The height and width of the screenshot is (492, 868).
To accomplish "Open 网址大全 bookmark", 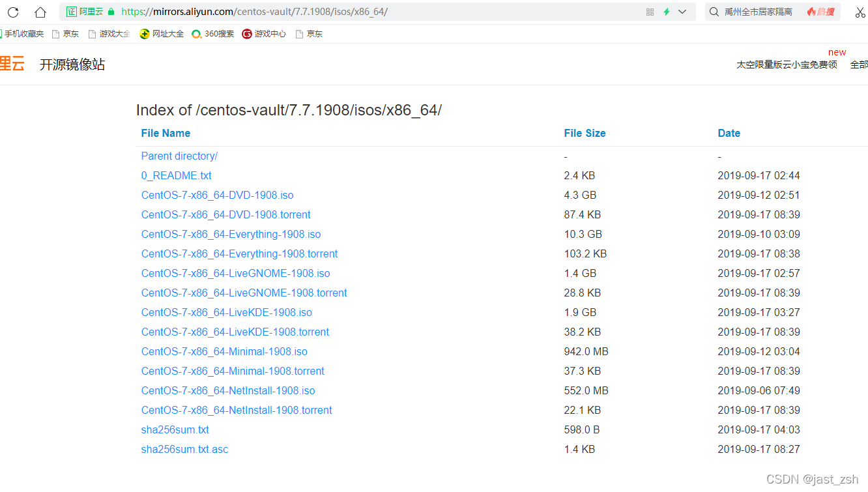I will point(162,34).
